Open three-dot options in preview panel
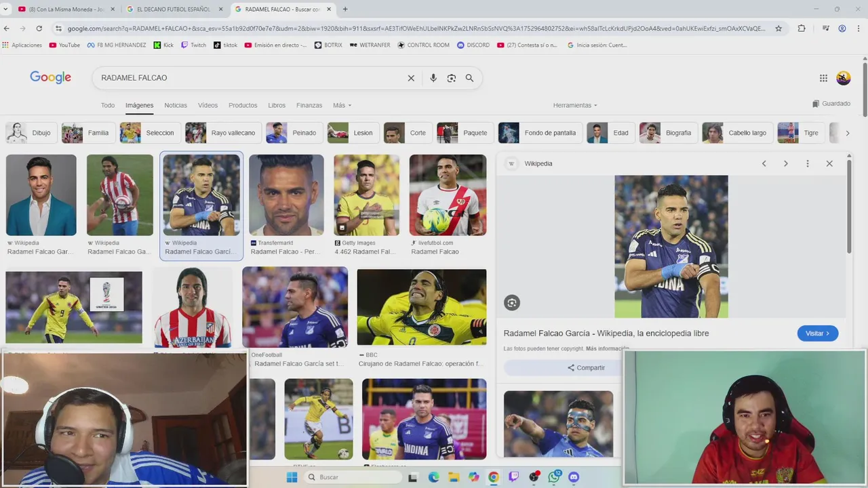The height and width of the screenshot is (488, 868). pyautogui.click(x=808, y=163)
